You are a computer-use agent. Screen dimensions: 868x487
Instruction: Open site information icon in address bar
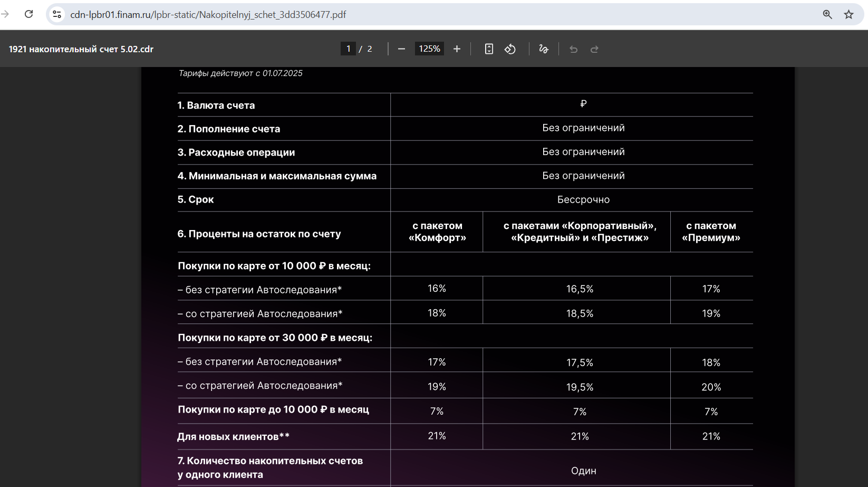[57, 14]
